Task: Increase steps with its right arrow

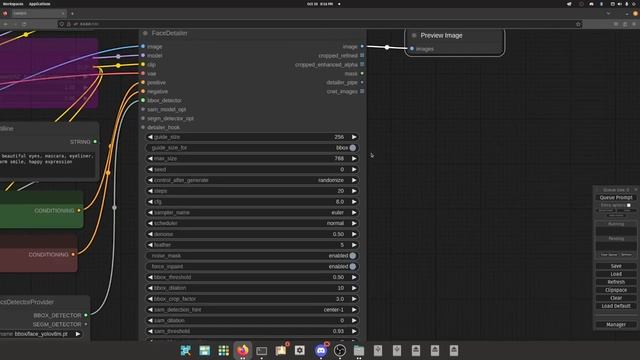Action: 354,191
